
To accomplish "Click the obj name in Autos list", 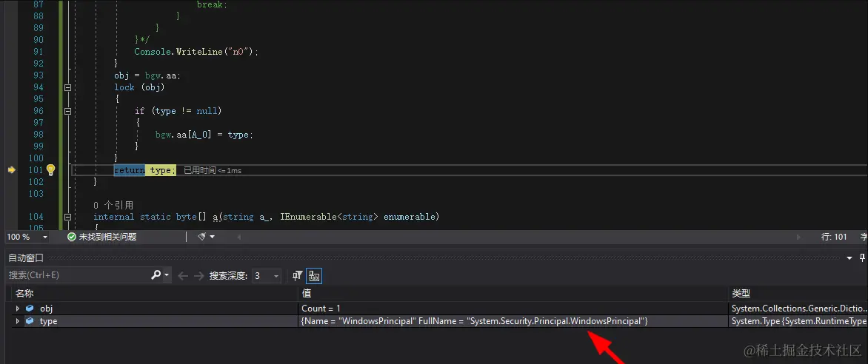I will click(46, 308).
